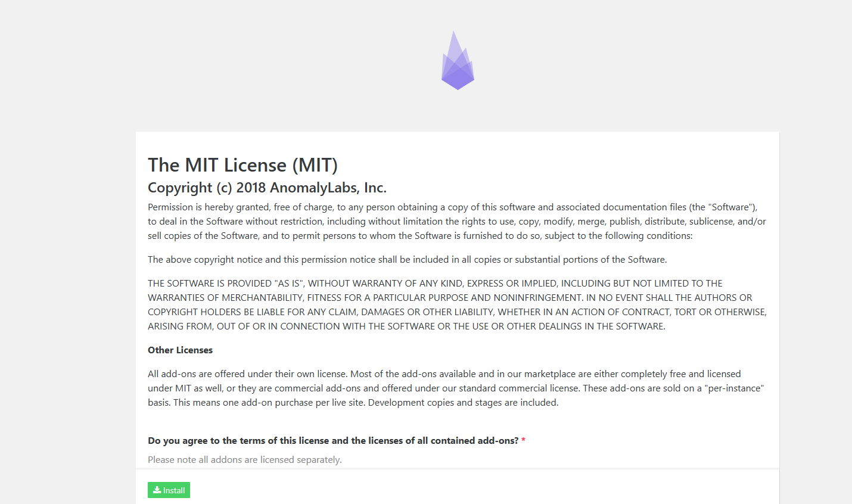The image size is (852, 504).
Task: Click the purple PyroCMS flame logo
Action: [458, 60]
